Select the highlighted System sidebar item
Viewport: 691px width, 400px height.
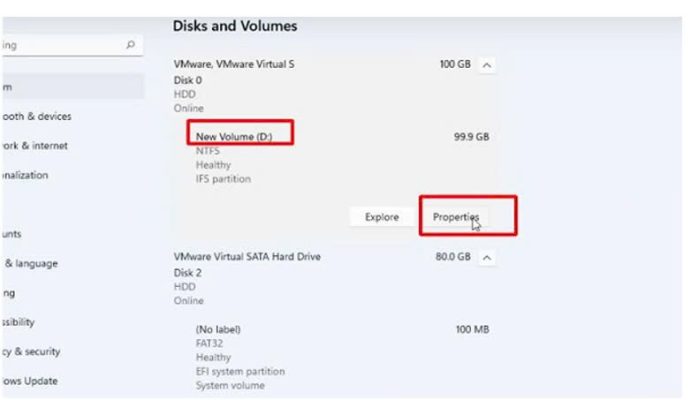pyautogui.click(x=72, y=87)
